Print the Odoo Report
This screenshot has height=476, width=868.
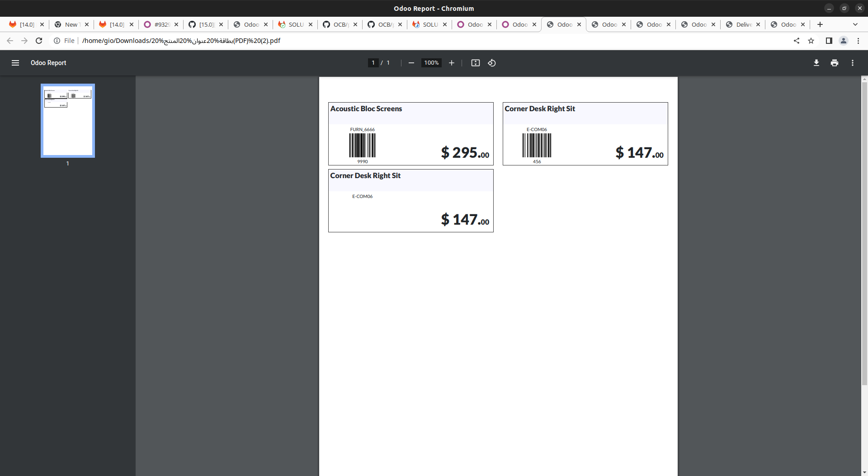[x=834, y=63]
